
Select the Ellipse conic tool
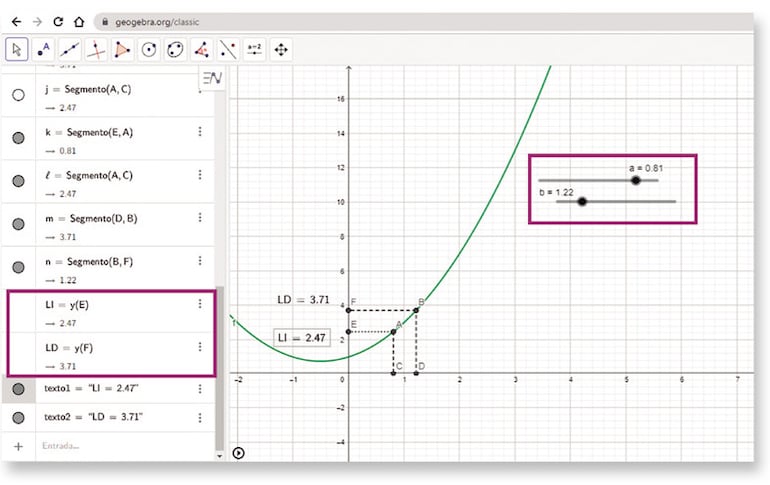(x=175, y=50)
